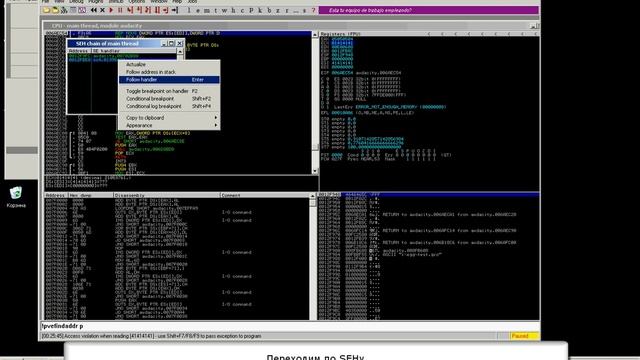Maximize the SEH chain window
Viewport: 640px width, 360px height.
click(171, 43)
